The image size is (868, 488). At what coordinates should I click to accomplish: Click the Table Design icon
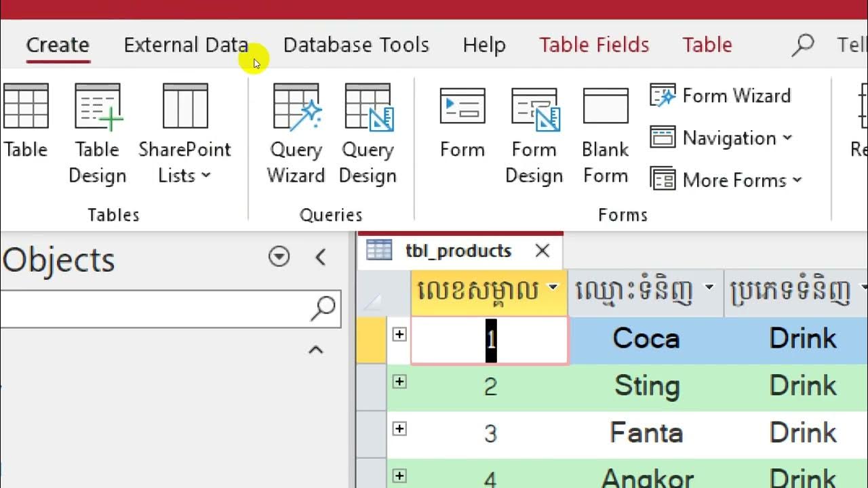click(x=98, y=134)
